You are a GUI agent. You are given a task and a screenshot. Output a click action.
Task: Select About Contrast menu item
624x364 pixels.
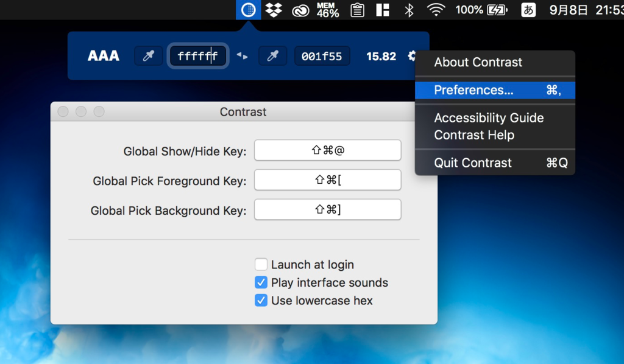(x=495, y=62)
